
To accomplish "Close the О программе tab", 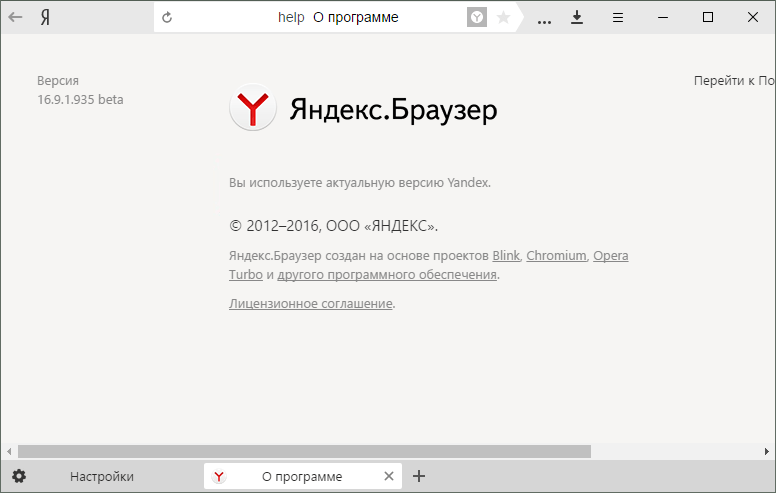I will (389, 476).
